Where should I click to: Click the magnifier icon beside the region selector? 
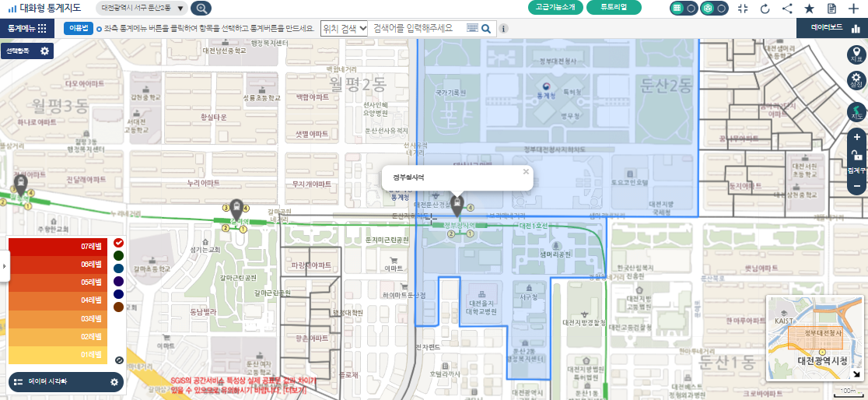click(201, 9)
